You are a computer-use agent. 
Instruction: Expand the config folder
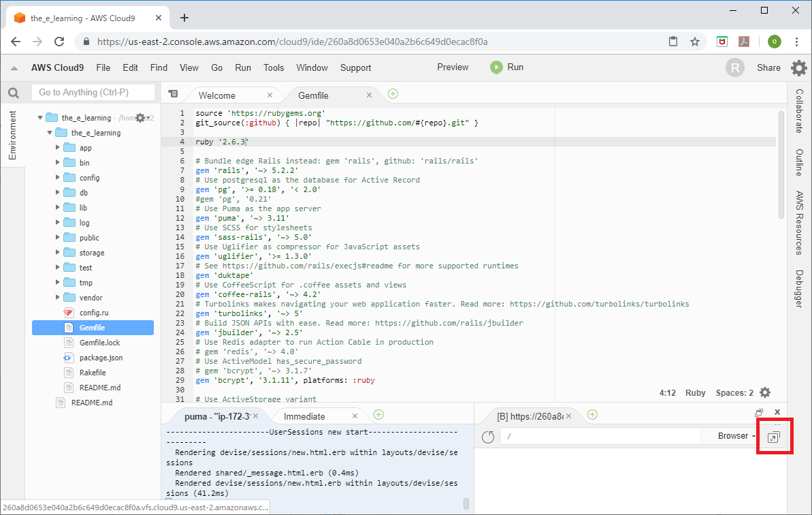click(x=57, y=178)
